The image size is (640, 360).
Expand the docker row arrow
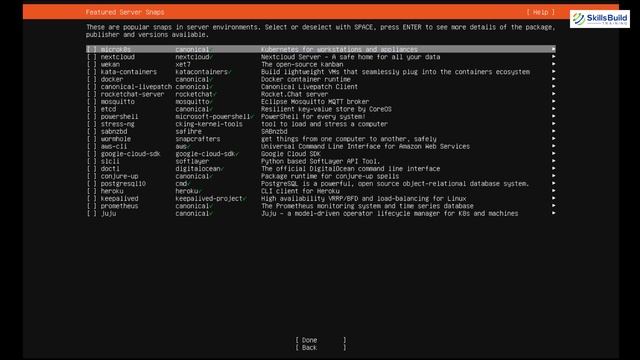(553, 79)
